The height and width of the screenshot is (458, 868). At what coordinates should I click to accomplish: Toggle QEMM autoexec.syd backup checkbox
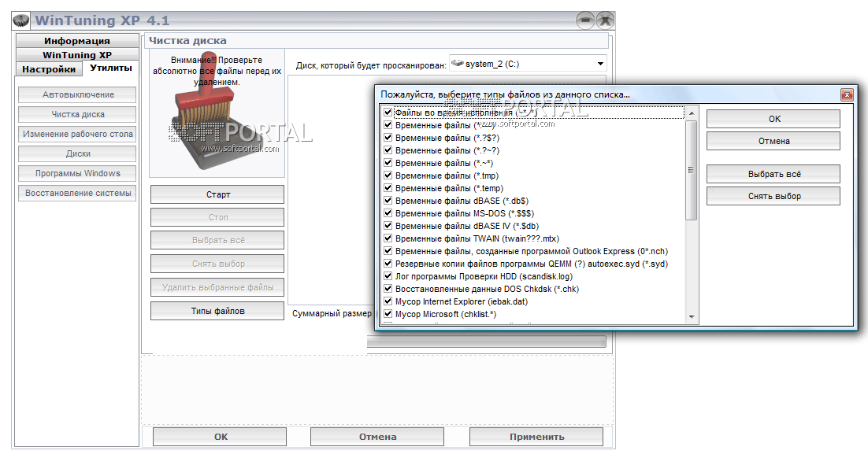click(388, 264)
